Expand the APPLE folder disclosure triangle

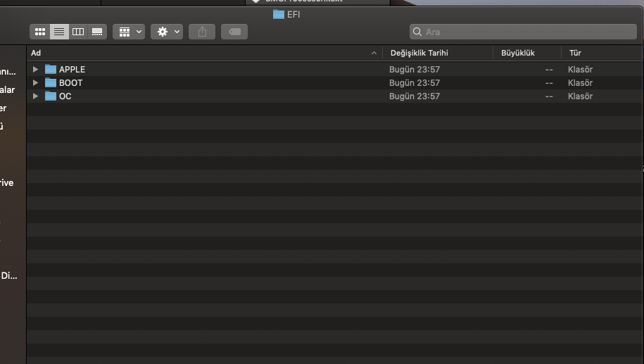coord(35,70)
